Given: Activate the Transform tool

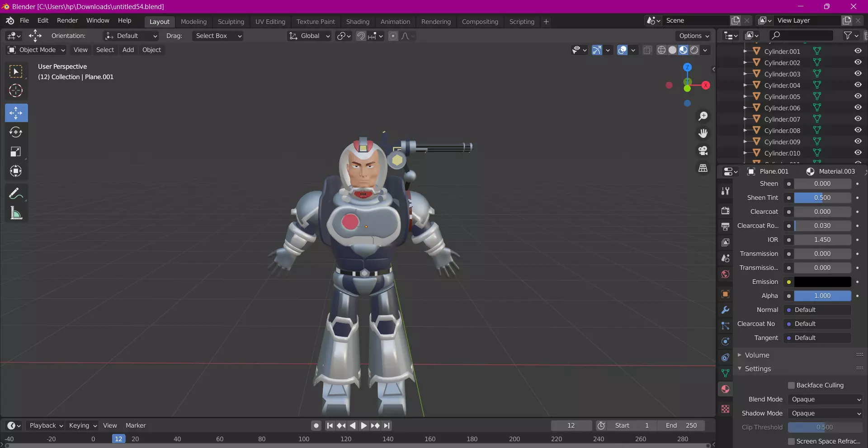Looking at the screenshot, I should pos(16,171).
